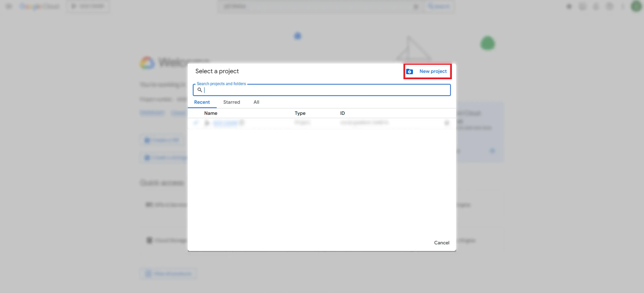Image resolution: width=644 pixels, height=293 pixels.
Task: Select the Recent tab
Action: point(202,102)
